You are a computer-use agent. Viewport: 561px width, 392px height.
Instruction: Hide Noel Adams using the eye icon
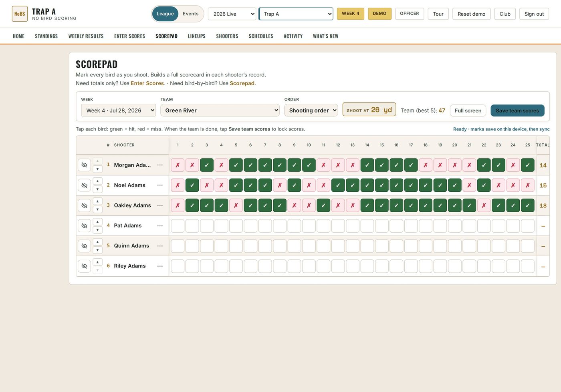pos(84,185)
